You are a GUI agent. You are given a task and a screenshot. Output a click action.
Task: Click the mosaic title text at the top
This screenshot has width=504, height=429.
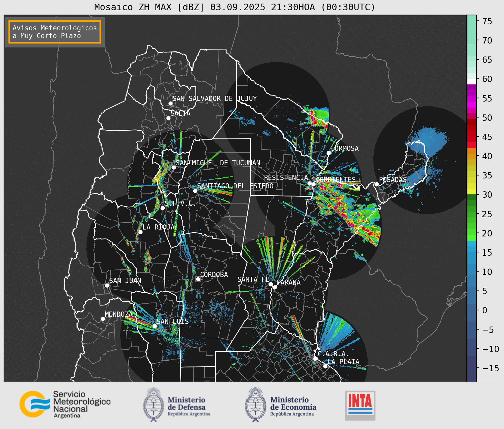point(235,7)
